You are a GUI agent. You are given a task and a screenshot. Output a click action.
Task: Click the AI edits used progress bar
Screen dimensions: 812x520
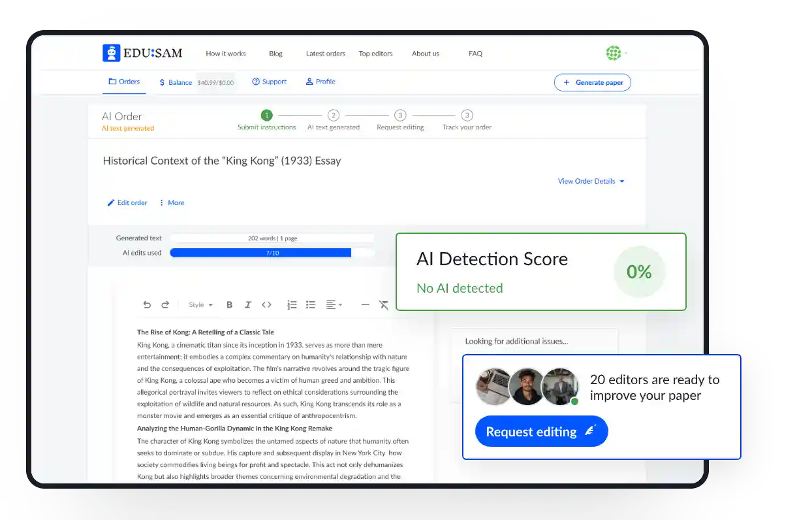coord(272,253)
